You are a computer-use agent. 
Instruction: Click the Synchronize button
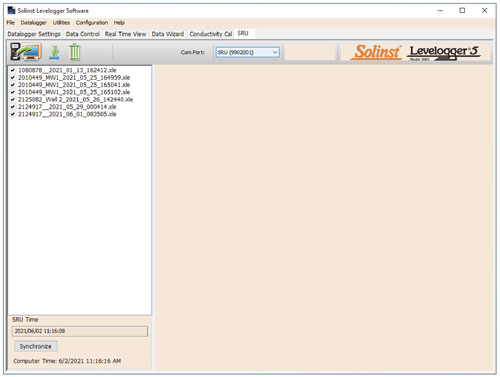[x=36, y=347]
